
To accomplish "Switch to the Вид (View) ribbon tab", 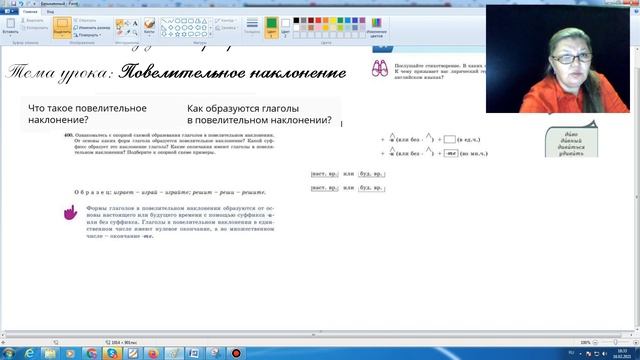I will click(50, 11).
